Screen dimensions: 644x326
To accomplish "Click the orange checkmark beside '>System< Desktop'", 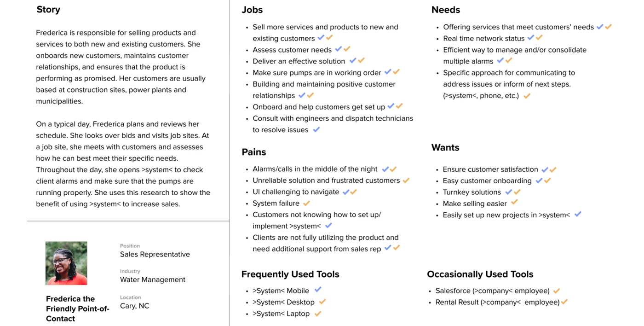I will [x=322, y=302].
